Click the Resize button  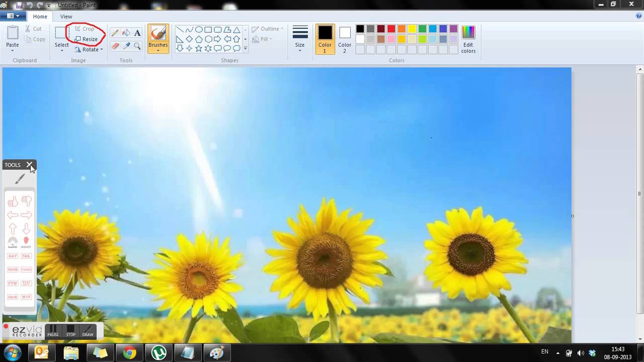[87, 39]
